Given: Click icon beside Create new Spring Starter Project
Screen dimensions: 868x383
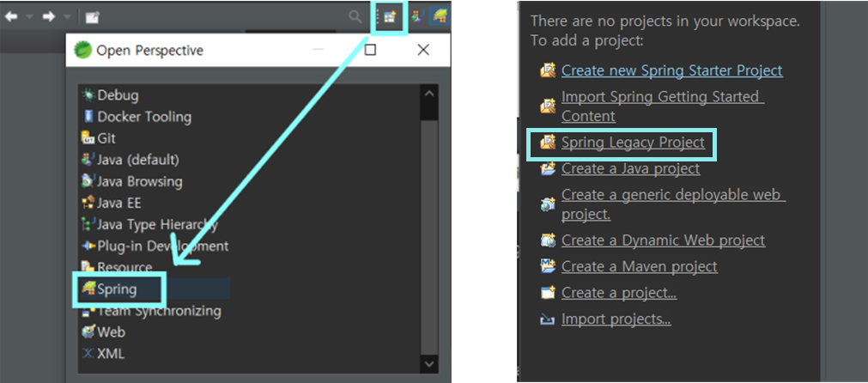Looking at the screenshot, I should pyautogui.click(x=548, y=70).
